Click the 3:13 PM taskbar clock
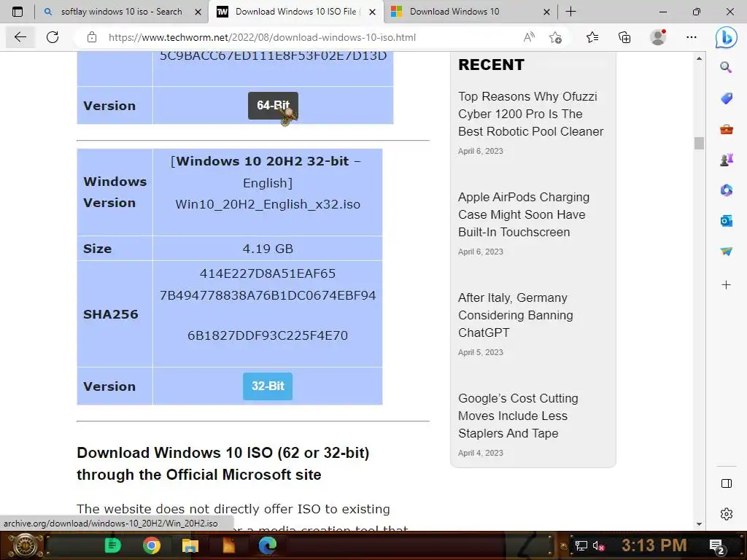Screen dimensions: 747x560 pos(654,545)
